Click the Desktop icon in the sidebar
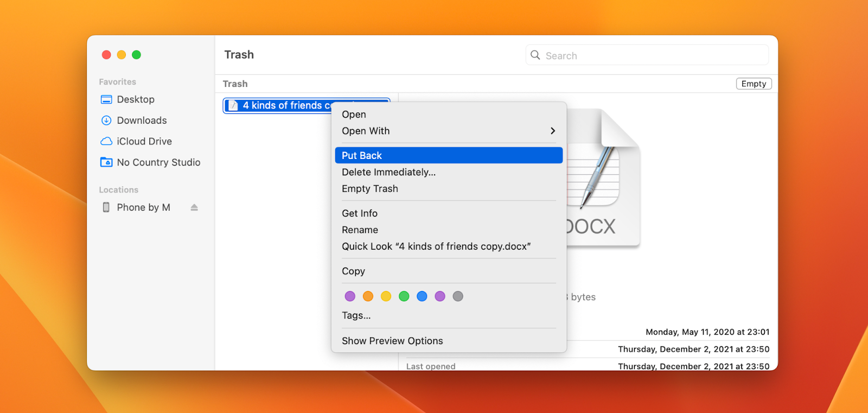This screenshot has width=868, height=413. pyautogui.click(x=106, y=99)
